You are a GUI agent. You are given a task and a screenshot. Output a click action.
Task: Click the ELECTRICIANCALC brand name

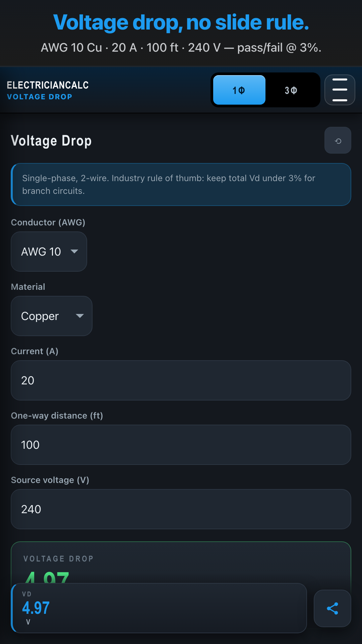tap(48, 85)
